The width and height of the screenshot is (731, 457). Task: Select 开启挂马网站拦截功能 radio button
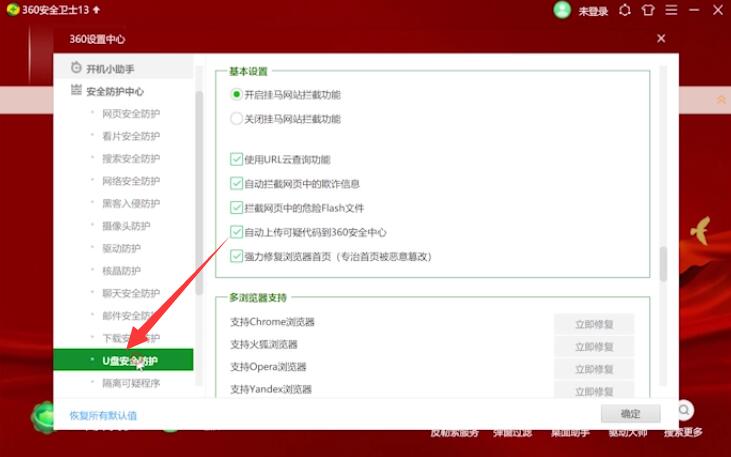pyautogui.click(x=236, y=95)
